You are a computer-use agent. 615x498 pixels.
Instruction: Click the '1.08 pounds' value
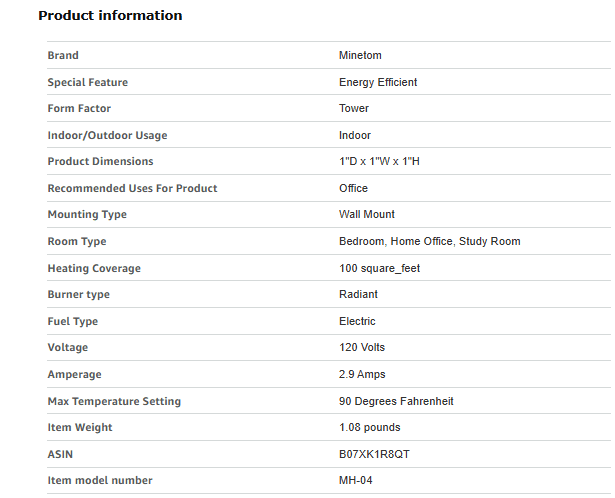coord(369,427)
